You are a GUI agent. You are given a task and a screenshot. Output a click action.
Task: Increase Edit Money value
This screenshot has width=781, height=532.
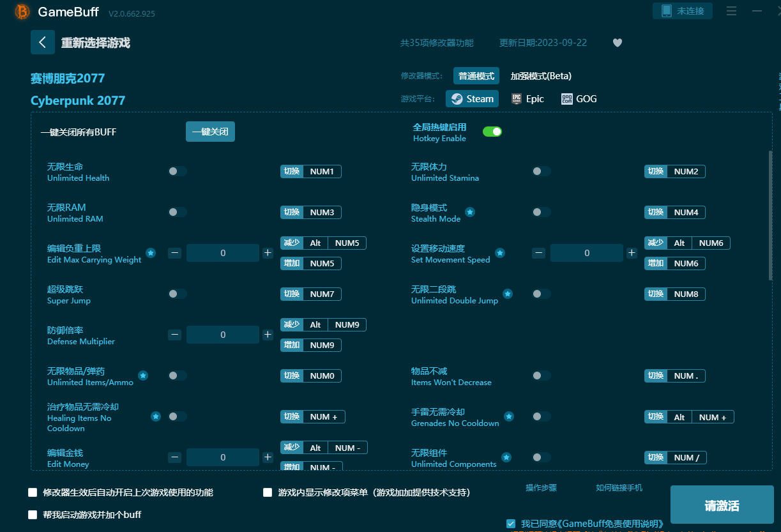tap(268, 457)
